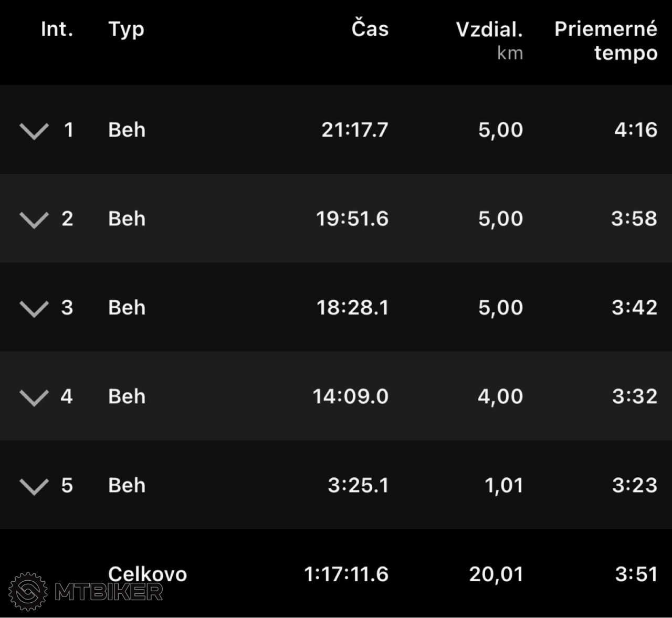This screenshot has width=672, height=618.
Task: Click the Priemerné tempo column header
Action: (x=606, y=40)
